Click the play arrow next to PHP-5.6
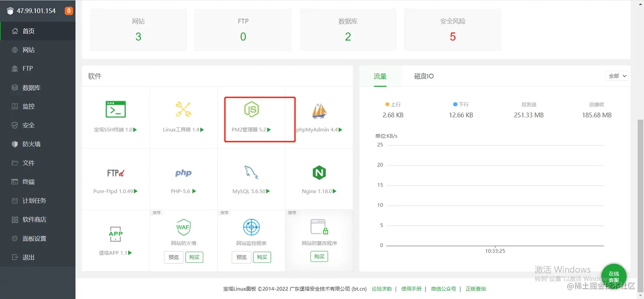Image resolution: width=644 pixels, height=299 pixels. pos(194,191)
